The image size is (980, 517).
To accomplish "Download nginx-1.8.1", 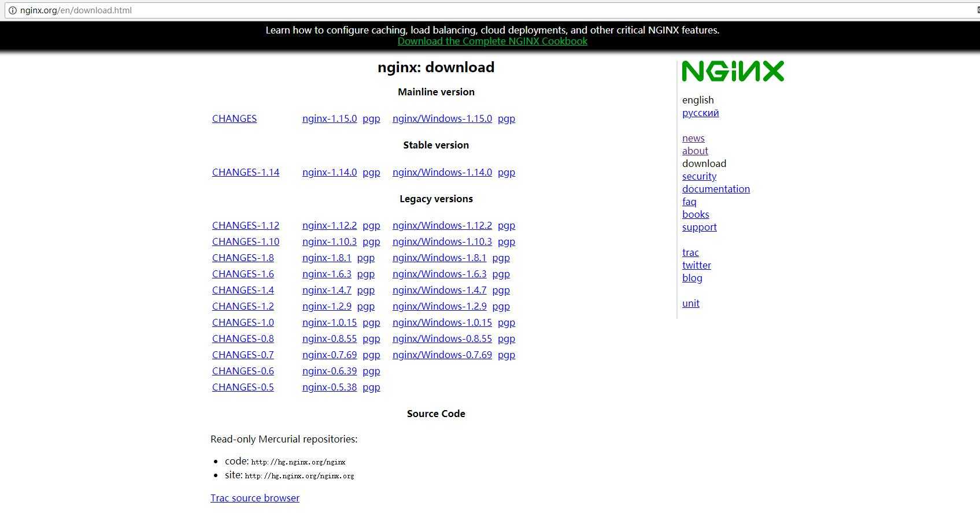I will (327, 258).
